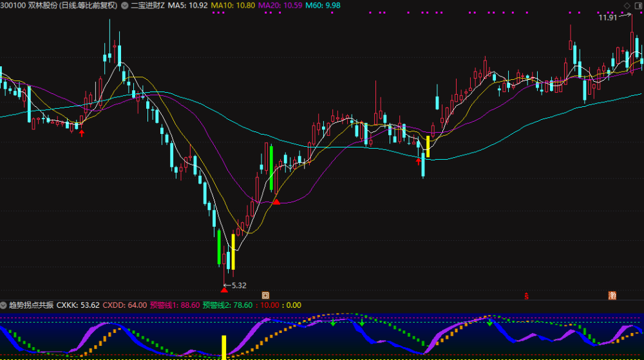644x360 pixels.
Task: Click the CXKK: 53.62 value
Action: (x=78, y=305)
